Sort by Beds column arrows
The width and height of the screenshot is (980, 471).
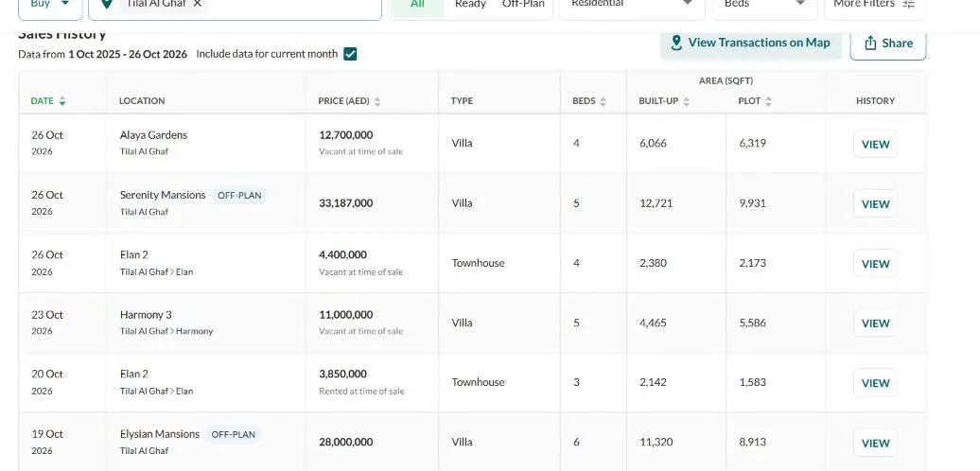[603, 101]
